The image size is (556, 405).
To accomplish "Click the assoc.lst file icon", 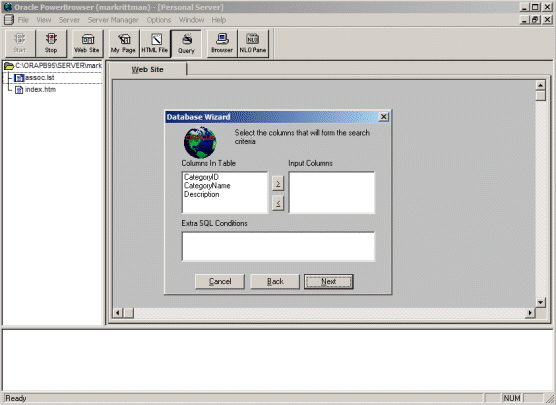I will (x=19, y=78).
